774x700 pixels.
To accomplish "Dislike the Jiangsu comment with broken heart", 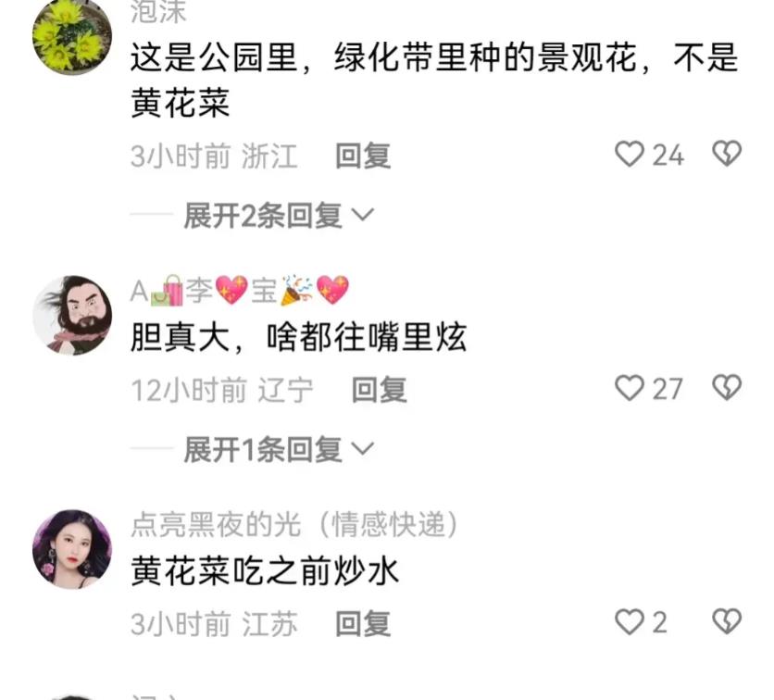I will click(x=727, y=621).
